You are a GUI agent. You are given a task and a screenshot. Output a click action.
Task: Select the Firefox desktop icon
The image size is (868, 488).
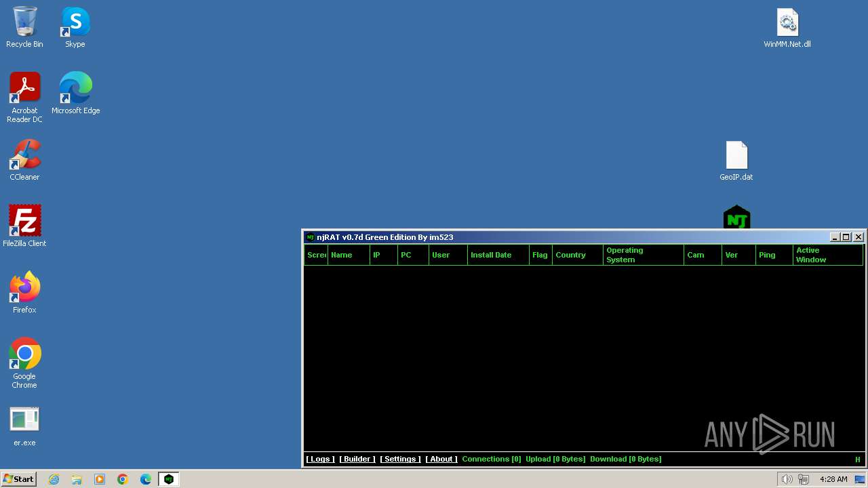pyautogui.click(x=24, y=293)
